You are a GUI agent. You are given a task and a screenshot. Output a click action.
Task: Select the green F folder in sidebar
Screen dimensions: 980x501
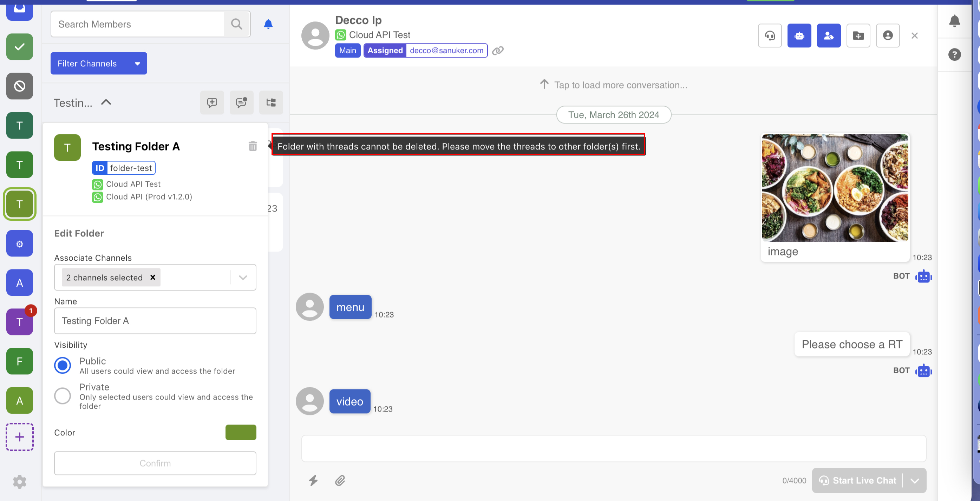tap(19, 361)
